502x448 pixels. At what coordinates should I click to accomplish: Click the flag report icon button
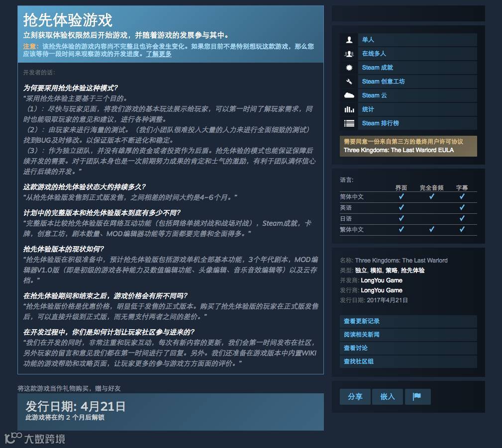[x=417, y=397]
